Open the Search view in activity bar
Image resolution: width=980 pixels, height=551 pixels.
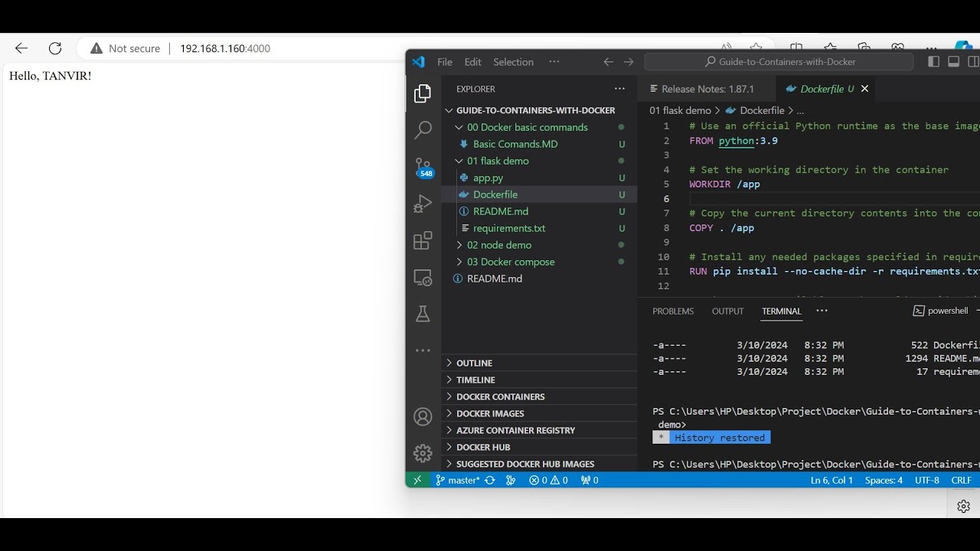point(423,130)
